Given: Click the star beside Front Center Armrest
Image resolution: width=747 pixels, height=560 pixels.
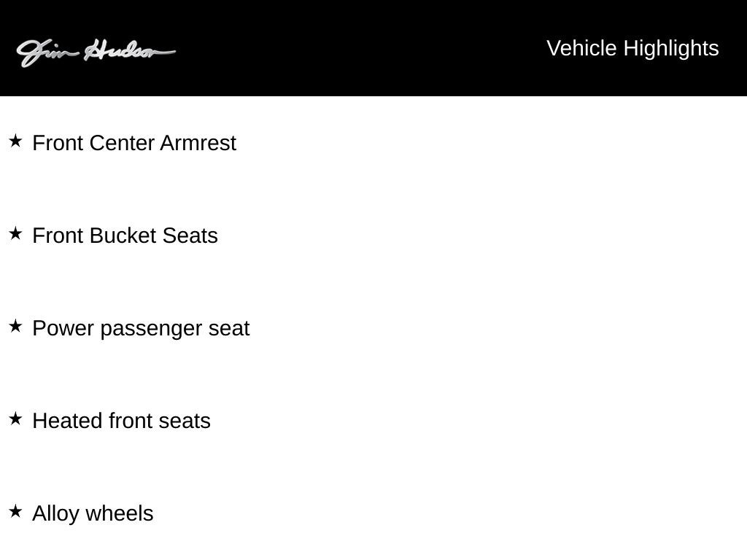Looking at the screenshot, I should click(x=16, y=141).
